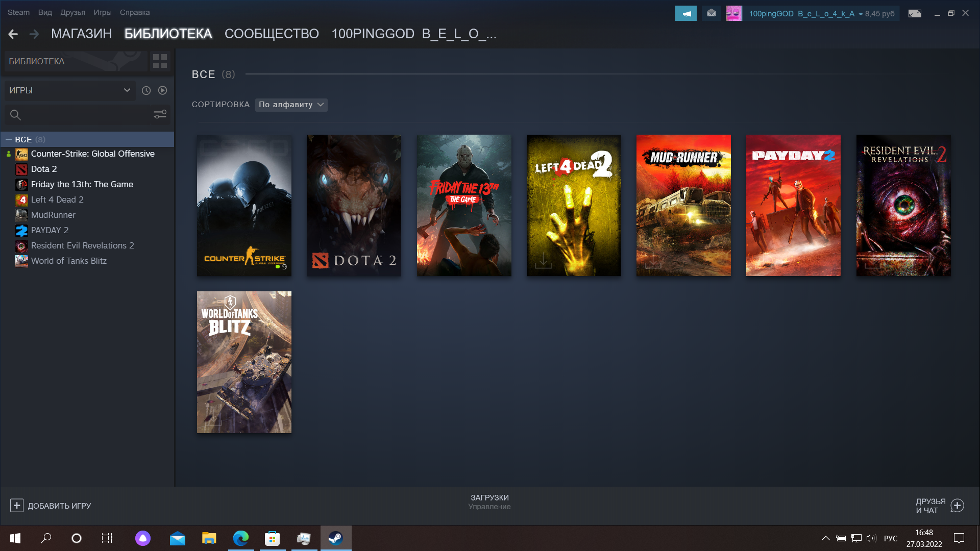Select PAYDAY 2 in the sidebar list

(x=50, y=230)
